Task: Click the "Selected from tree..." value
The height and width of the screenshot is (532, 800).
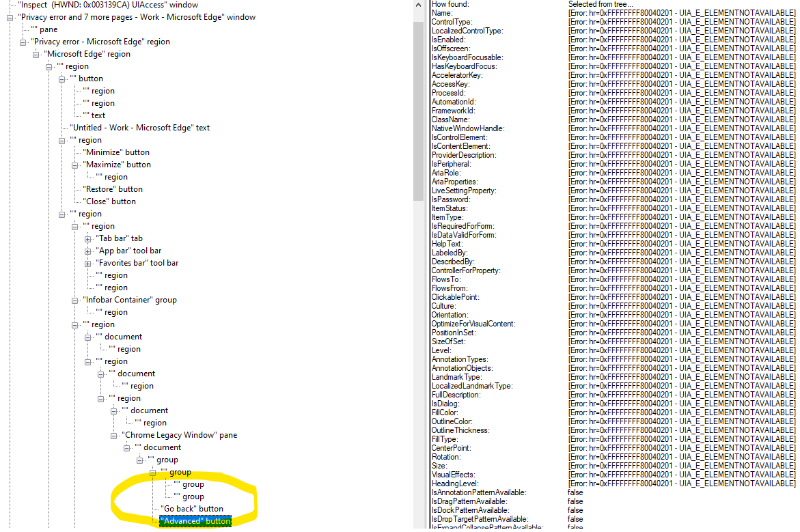Action: [601, 4]
